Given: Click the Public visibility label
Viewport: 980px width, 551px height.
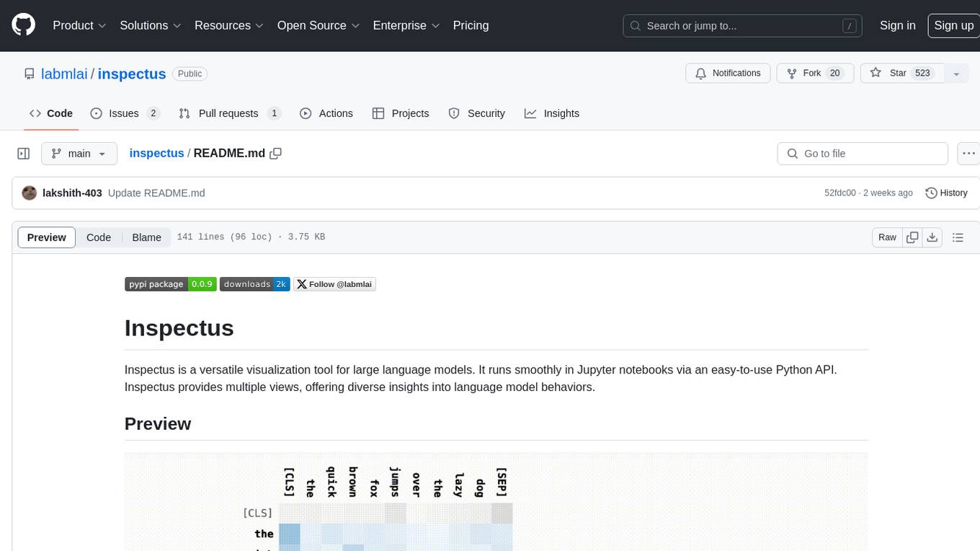Looking at the screenshot, I should [x=190, y=74].
